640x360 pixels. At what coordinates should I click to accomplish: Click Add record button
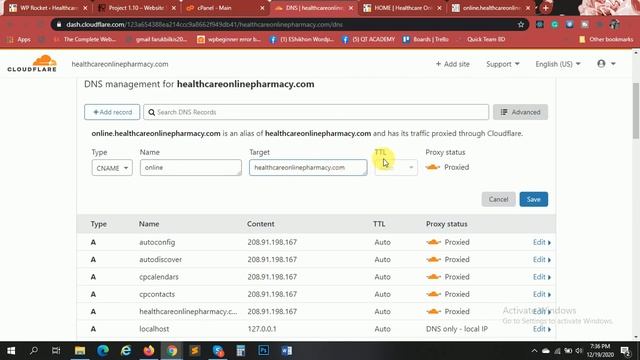[112, 112]
